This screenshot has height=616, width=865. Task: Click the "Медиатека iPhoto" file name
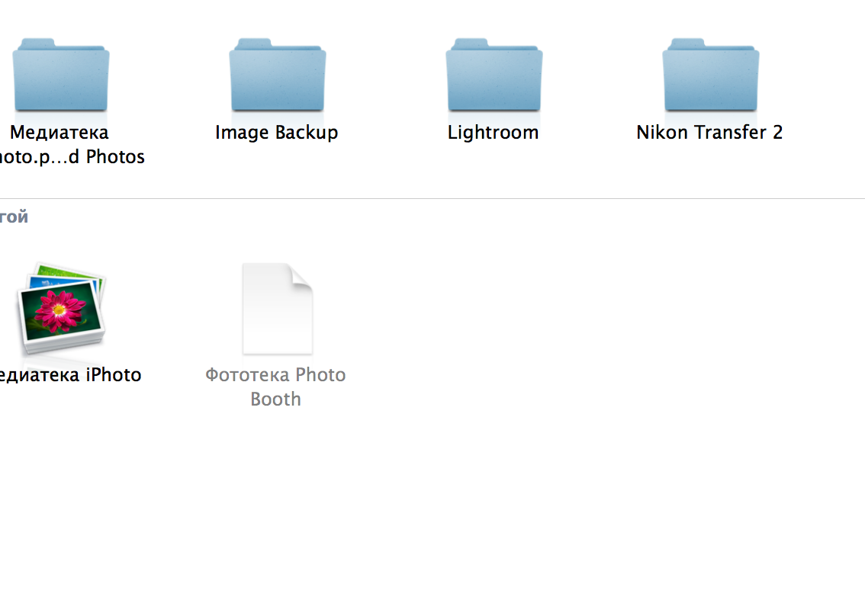tap(71, 375)
